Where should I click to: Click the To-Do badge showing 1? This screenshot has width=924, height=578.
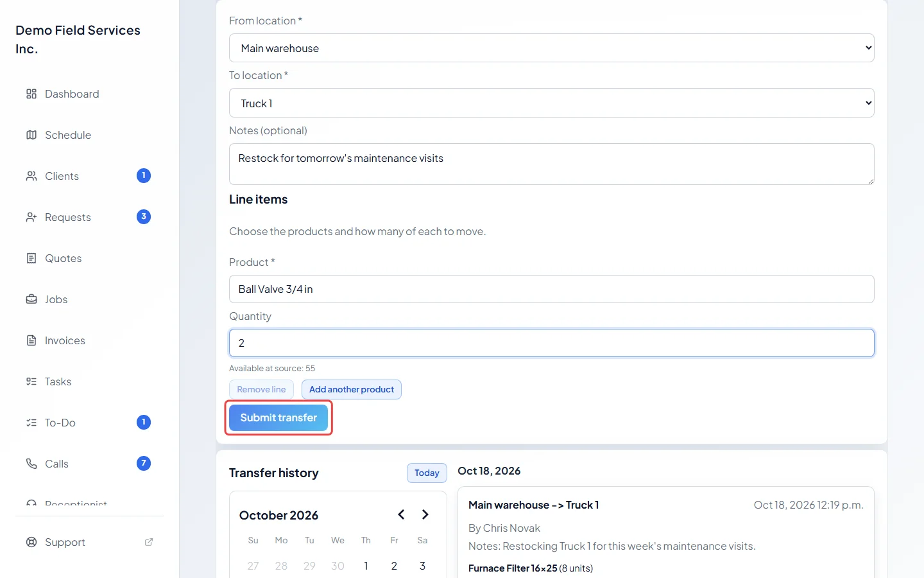144,423
